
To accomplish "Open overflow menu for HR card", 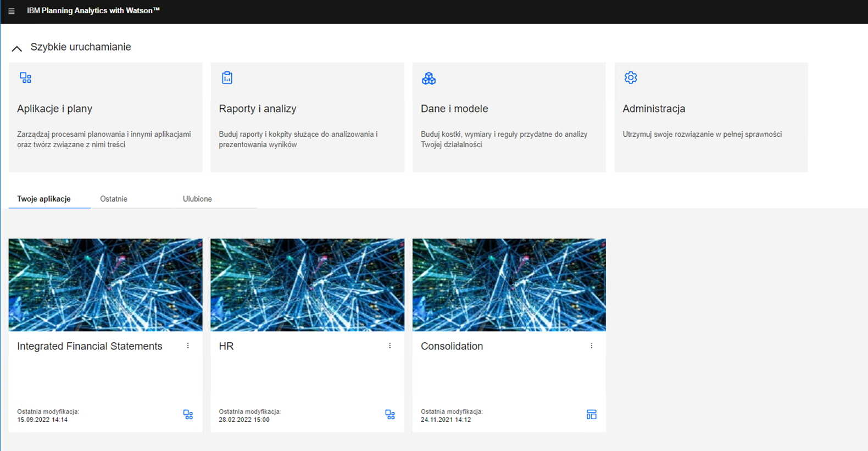I will pyautogui.click(x=390, y=346).
